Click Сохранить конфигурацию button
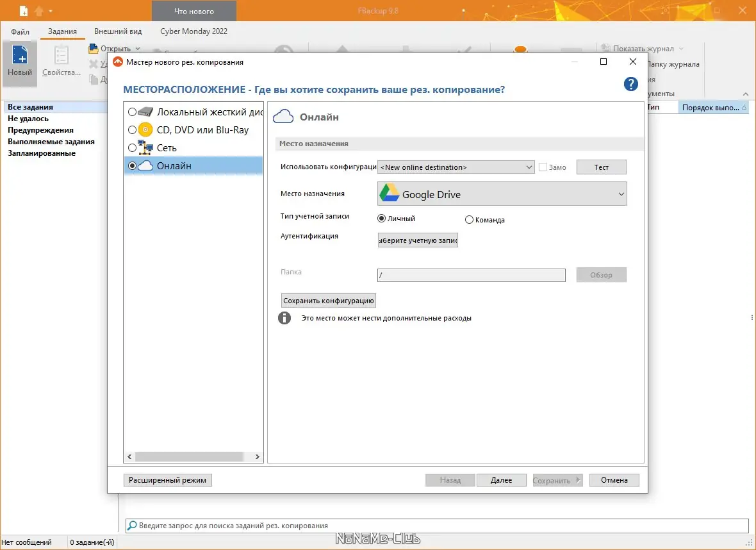The width and height of the screenshot is (756, 550). coord(328,301)
